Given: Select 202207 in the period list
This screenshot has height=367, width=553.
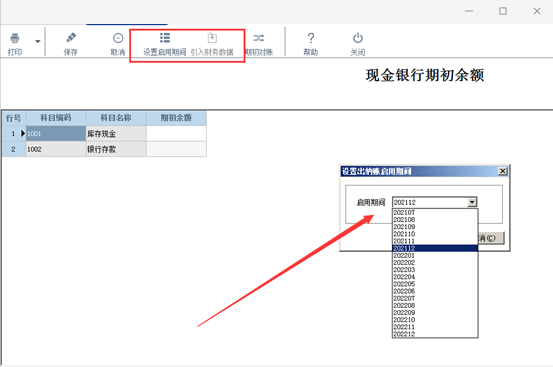Looking at the screenshot, I should (x=435, y=298).
